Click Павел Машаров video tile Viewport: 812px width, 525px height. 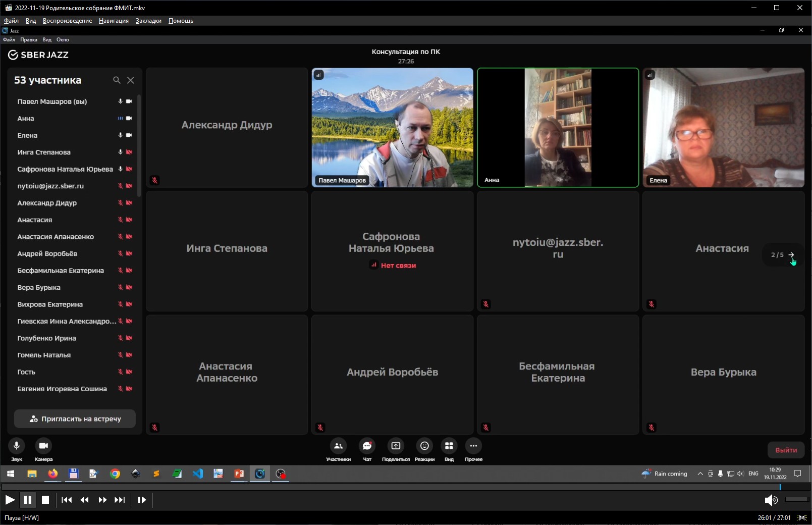(x=393, y=128)
